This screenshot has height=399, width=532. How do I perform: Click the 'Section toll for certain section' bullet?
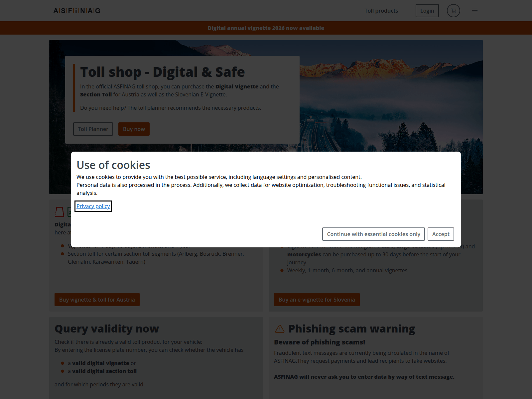pos(156,258)
